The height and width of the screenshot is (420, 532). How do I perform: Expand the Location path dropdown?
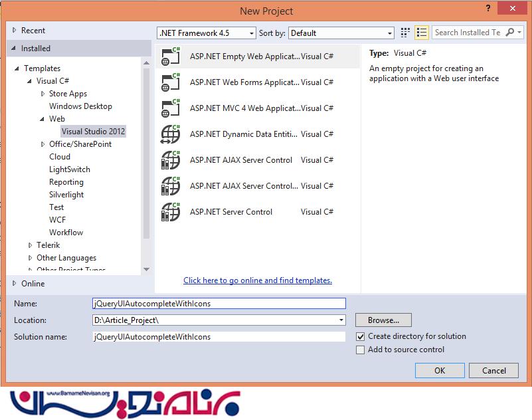tap(341, 320)
